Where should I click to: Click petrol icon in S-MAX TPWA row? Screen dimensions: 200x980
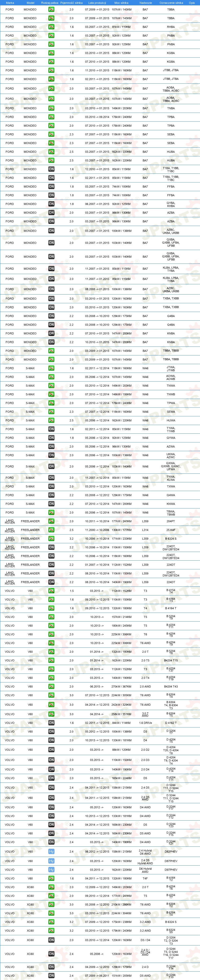pos(51,403)
